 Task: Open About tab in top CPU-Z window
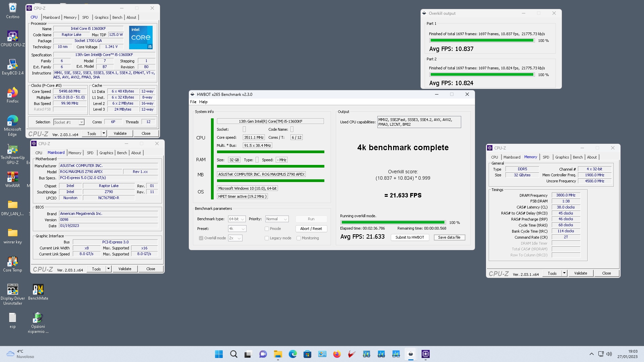(x=131, y=17)
